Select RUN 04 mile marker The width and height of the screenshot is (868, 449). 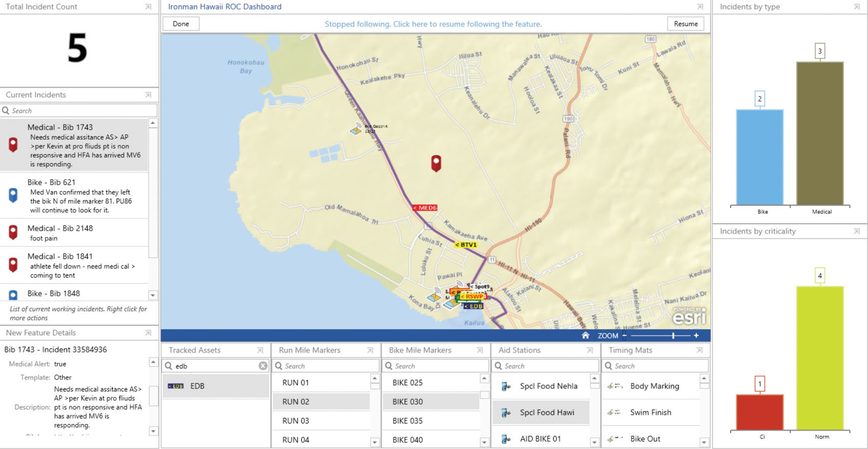(x=321, y=440)
